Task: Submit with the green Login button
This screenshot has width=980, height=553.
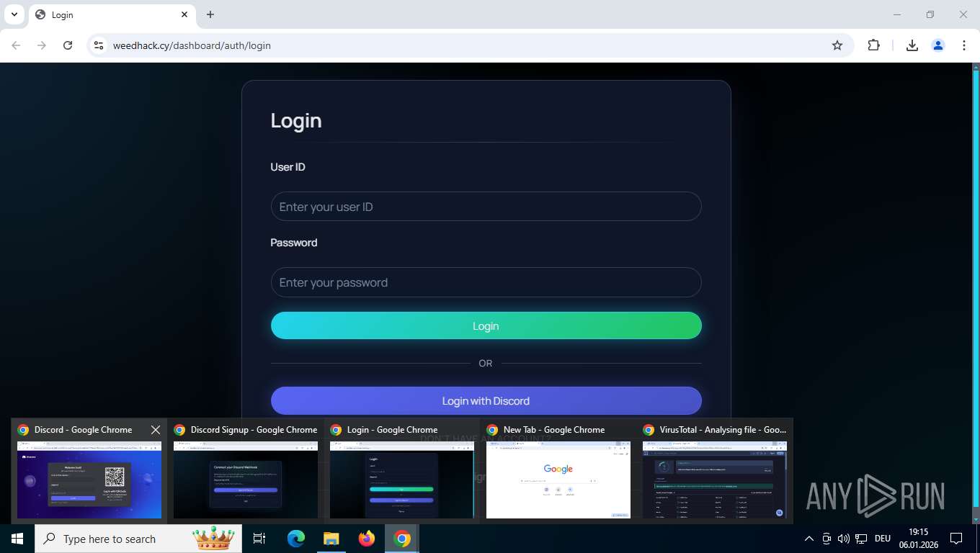Action: coord(486,325)
